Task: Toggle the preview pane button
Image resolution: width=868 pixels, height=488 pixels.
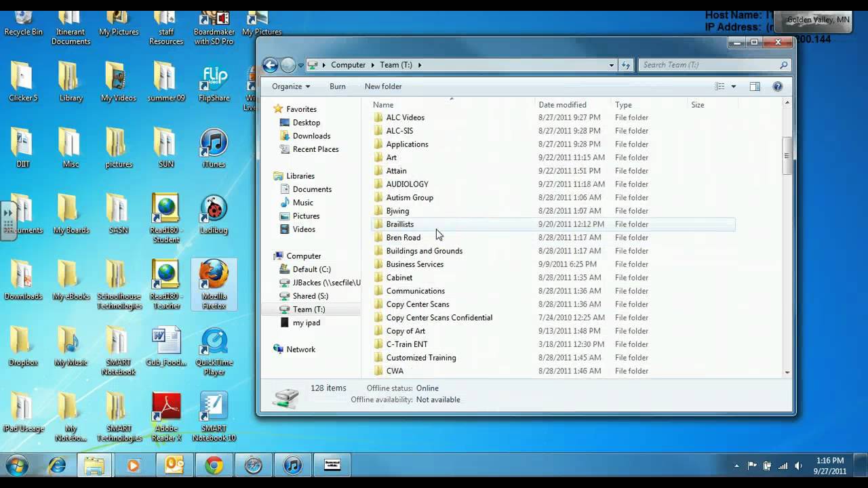Action: click(x=755, y=87)
